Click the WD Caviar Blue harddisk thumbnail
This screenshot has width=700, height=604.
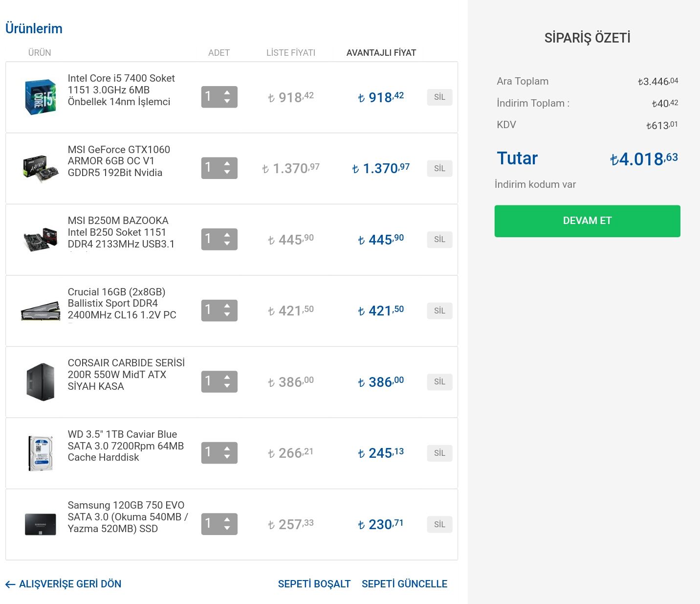coord(41,453)
